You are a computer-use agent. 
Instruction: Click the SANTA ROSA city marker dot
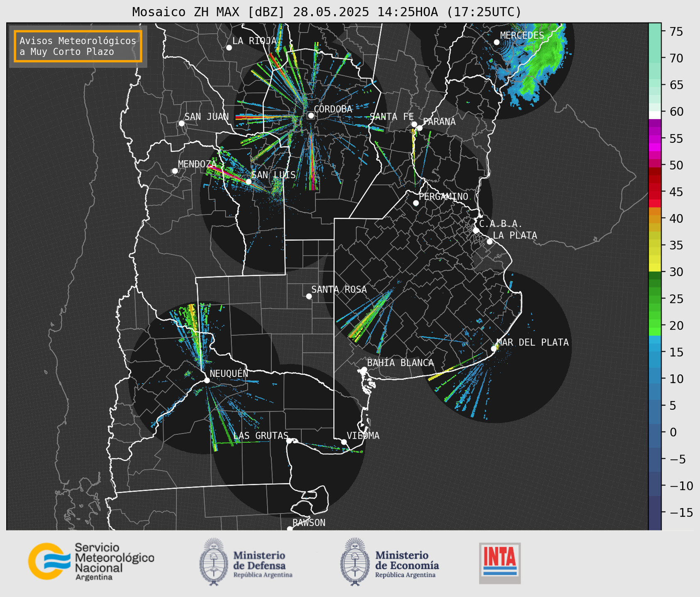[309, 296]
